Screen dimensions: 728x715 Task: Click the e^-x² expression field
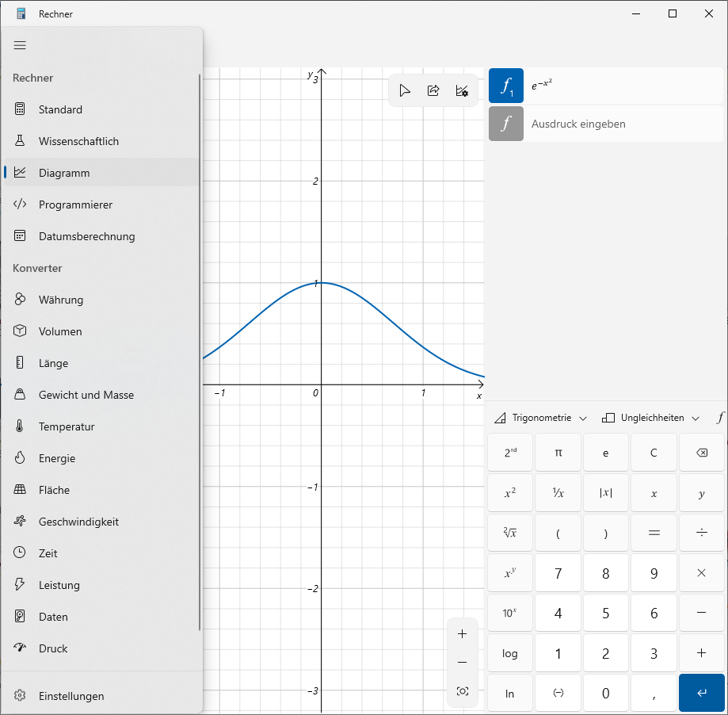(x=623, y=86)
